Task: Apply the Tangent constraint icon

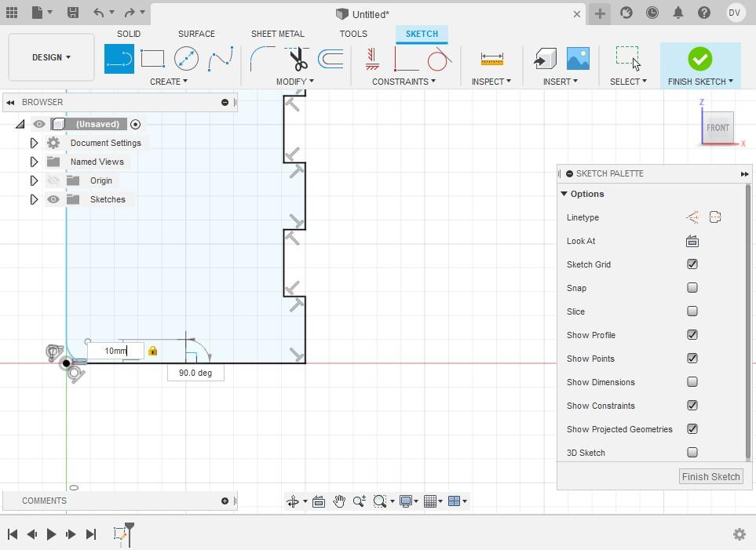Action: pyautogui.click(x=439, y=59)
